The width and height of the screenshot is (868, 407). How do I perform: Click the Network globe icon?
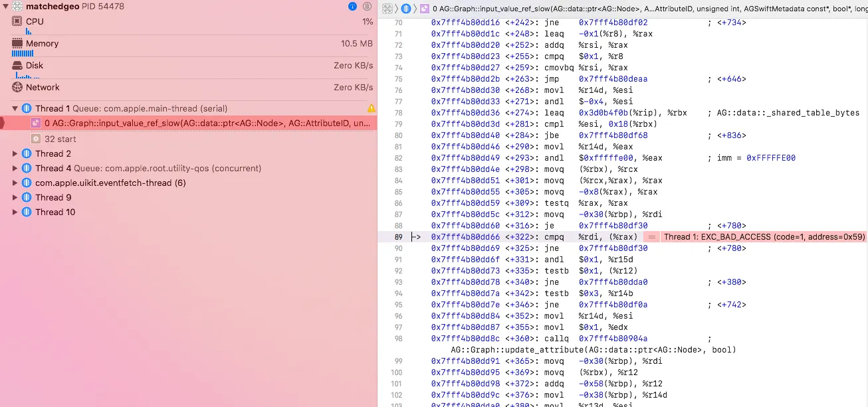[x=17, y=87]
